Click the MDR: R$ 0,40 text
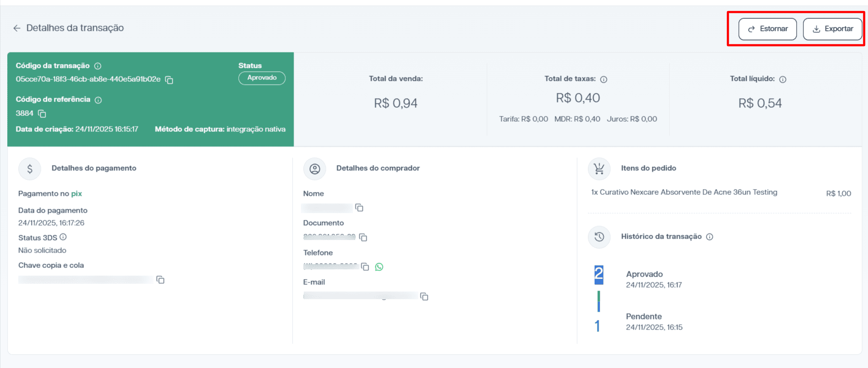The image size is (868, 368). (x=577, y=119)
